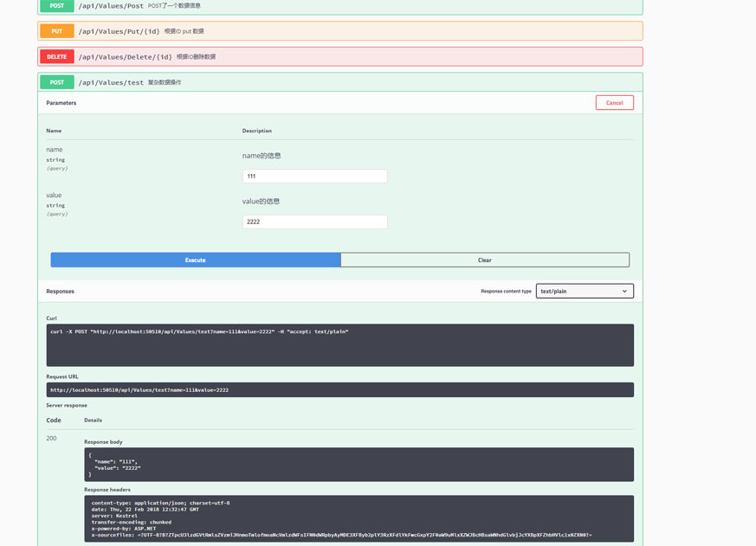Viewport: 756px width, 546px height.
Task: Run the request with the Execute button
Action: coord(195,260)
